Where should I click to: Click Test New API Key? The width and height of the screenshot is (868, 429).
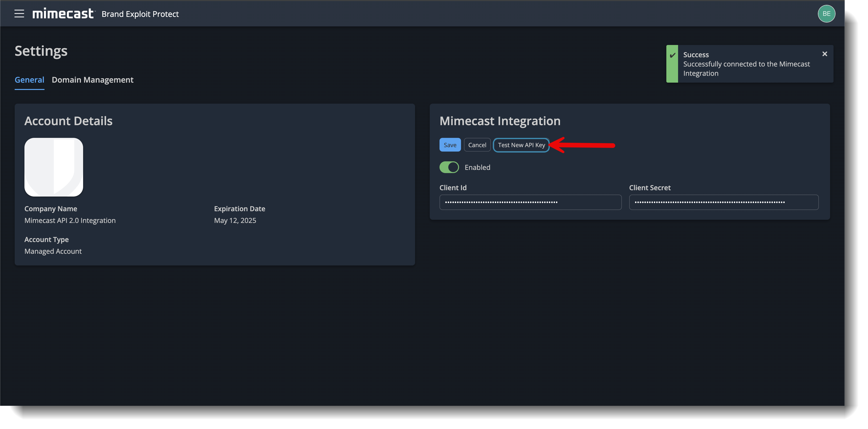[521, 145]
